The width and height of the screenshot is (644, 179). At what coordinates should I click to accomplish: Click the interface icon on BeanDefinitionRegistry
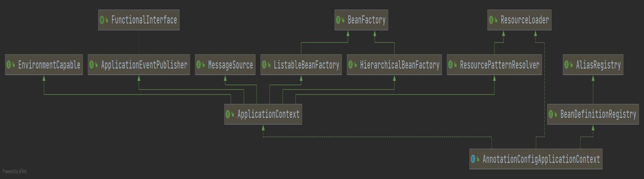(x=551, y=114)
